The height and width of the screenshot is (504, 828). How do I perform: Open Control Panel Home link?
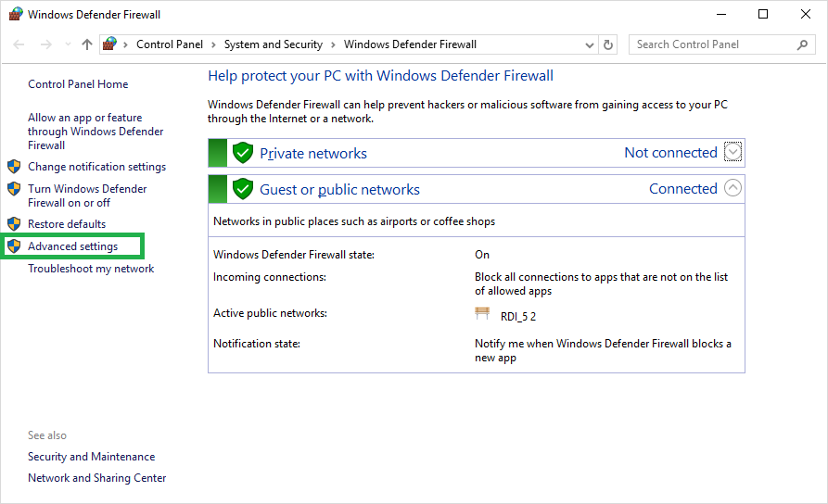78,84
